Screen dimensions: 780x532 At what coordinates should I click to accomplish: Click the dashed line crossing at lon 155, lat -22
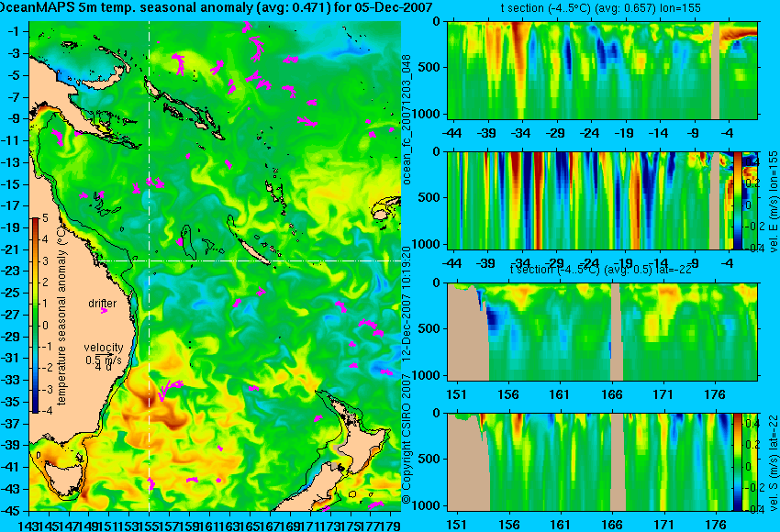(x=149, y=261)
